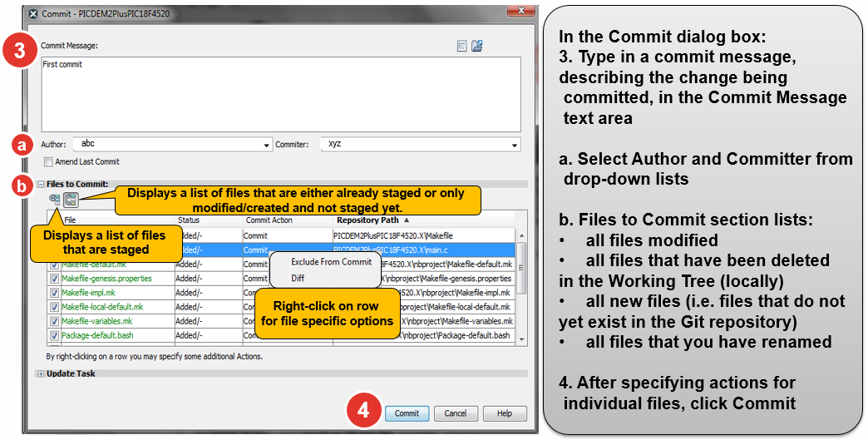
Task: Click the load commit template icon
Action: coord(477,47)
